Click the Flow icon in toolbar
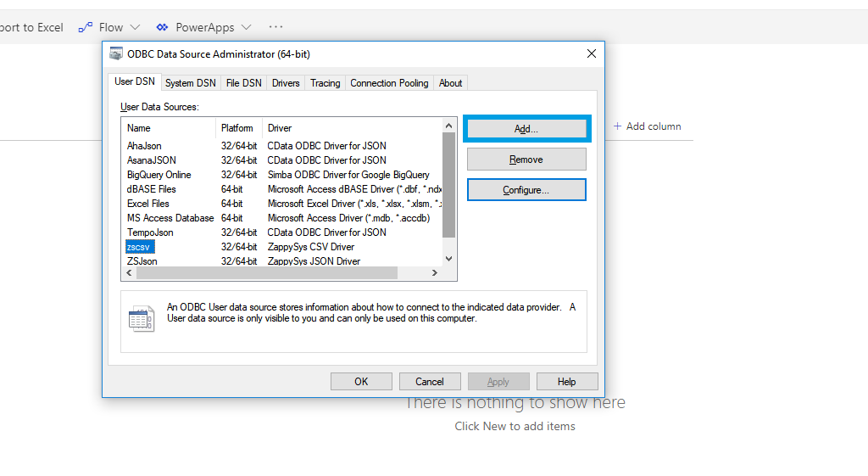Screen dimensions: 868x476 [85, 27]
